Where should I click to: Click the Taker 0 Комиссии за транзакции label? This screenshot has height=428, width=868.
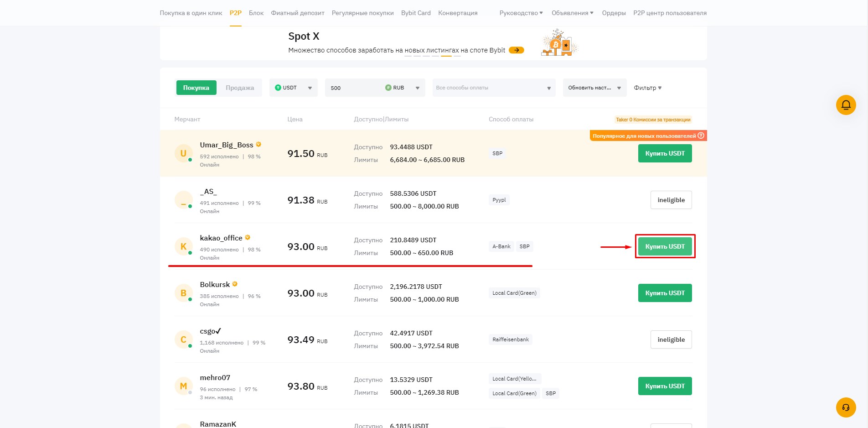(x=653, y=120)
